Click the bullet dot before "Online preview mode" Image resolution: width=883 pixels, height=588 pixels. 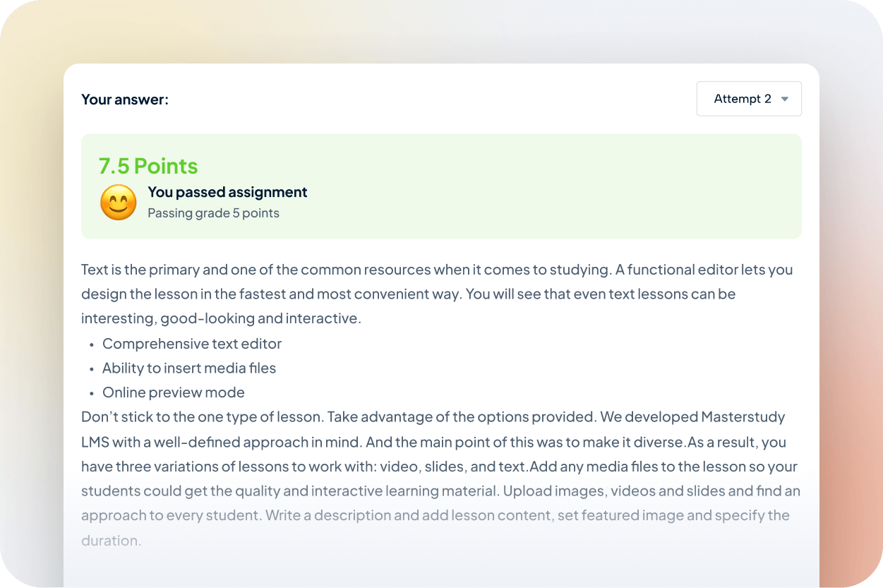point(92,393)
